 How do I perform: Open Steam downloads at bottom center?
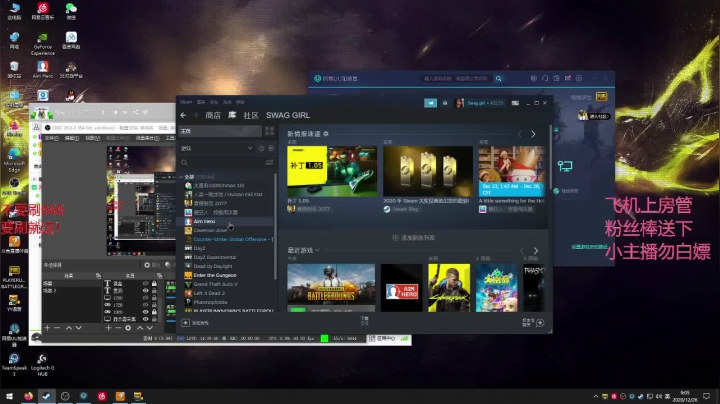pyautogui.click(x=365, y=320)
